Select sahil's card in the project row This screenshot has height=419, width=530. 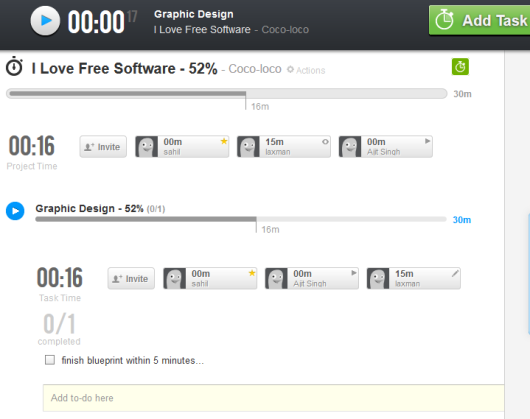pos(182,147)
